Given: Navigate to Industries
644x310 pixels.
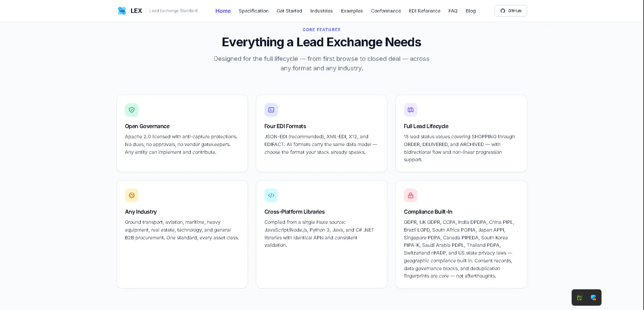Looking at the screenshot, I should coord(321,11).
